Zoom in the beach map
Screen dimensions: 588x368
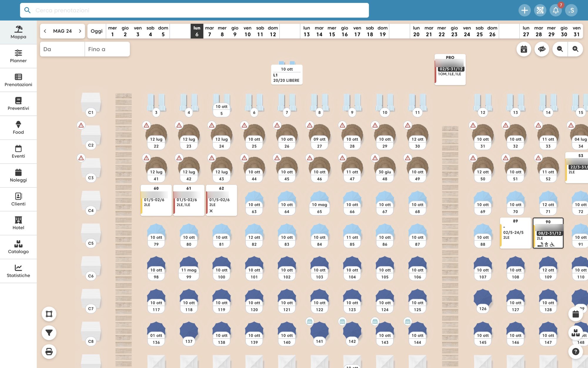tap(575, 49)
